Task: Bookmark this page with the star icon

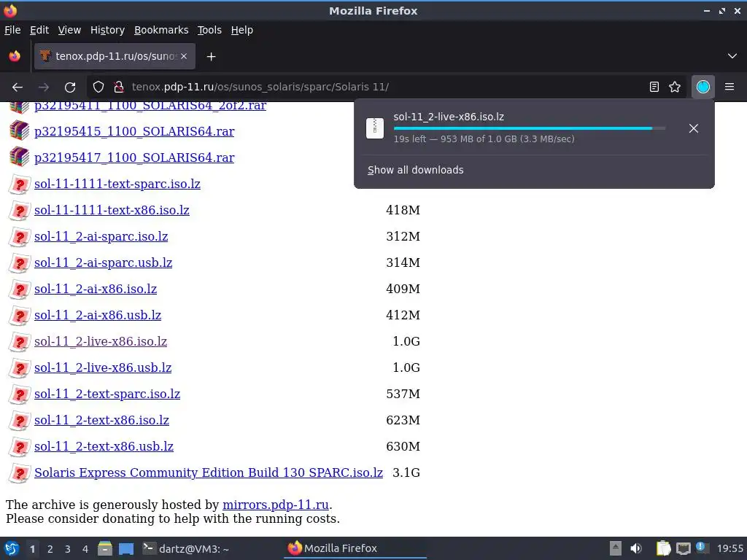Action: point(675,87)
